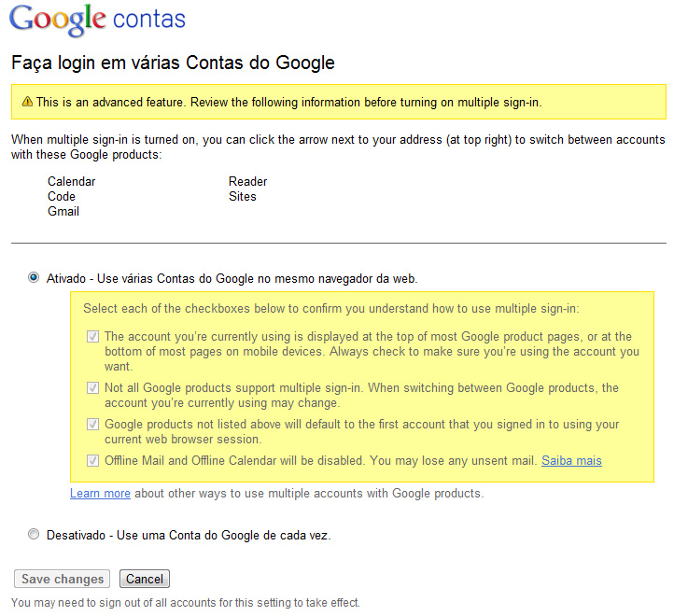This screenshot has width=674, height=616.
Task: Click Reader in the product list
Action: (x=247, y=181)
